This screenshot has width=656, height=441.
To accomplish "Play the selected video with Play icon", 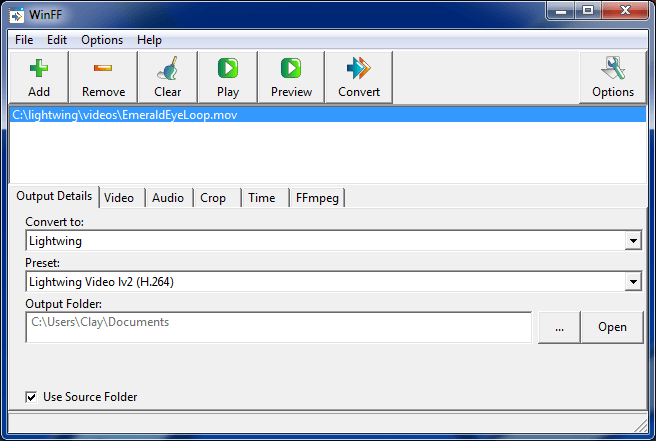I will pyautogui.click(x=228, y=78).
